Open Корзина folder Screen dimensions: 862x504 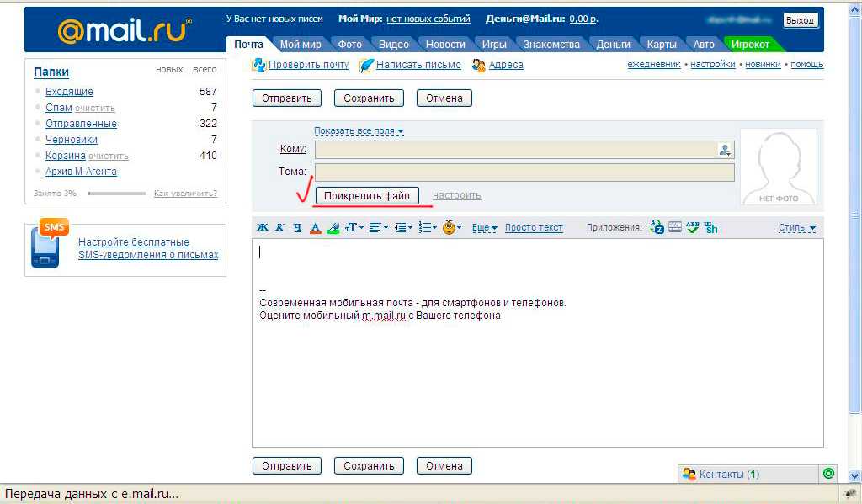pos(66,156)
